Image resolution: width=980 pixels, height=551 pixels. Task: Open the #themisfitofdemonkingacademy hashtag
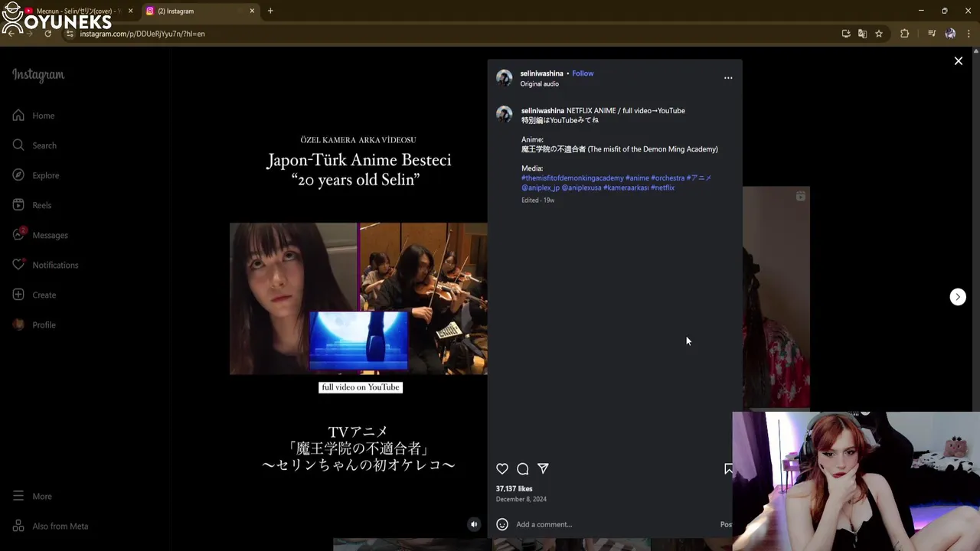(x=573, y=178)
